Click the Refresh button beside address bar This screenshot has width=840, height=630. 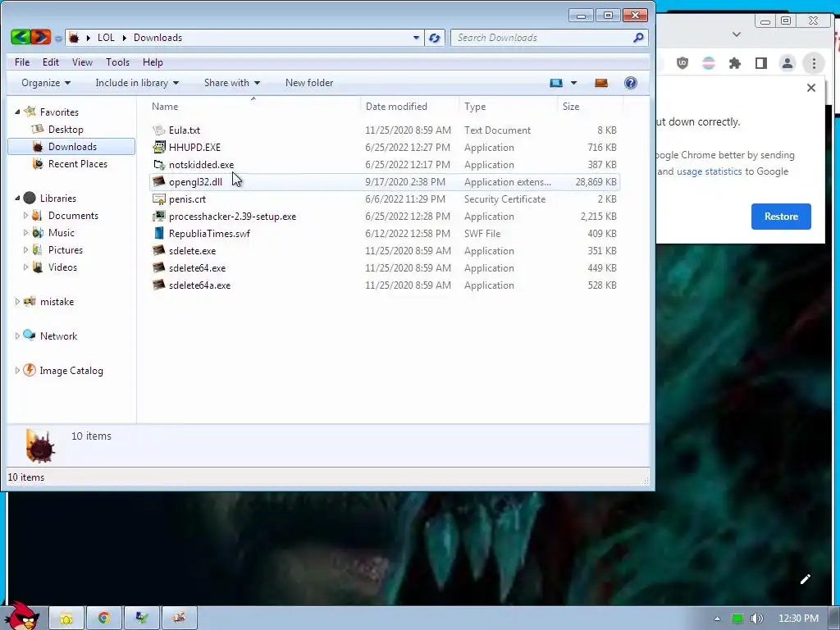(435, 38)
